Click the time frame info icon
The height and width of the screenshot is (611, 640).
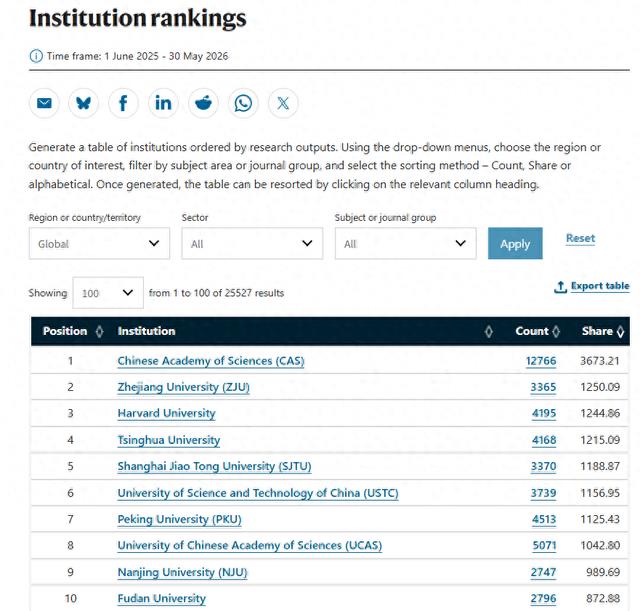36,56
